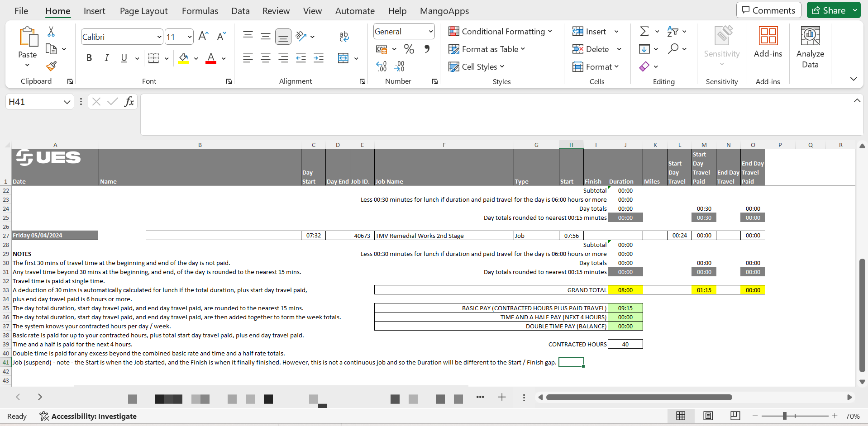Open the Data tab
Image resolution: width=868 pixels, height=426 pixels.
pyautogui.click(x=240, y=11)
